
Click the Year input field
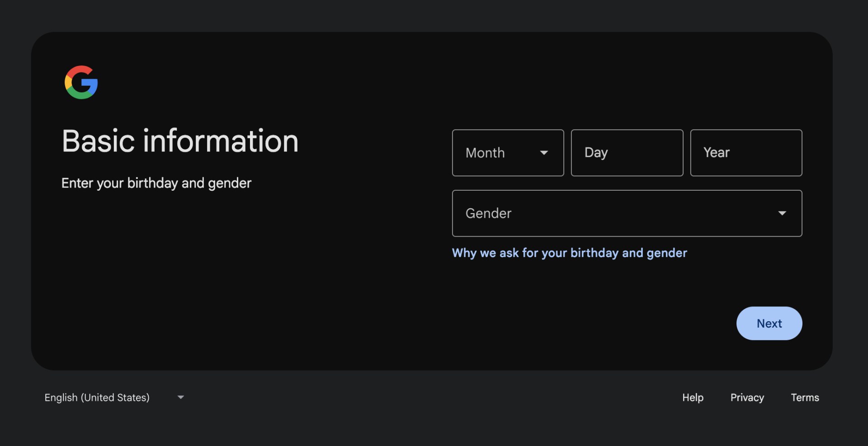pyautogui.click(x=746, y=153)
